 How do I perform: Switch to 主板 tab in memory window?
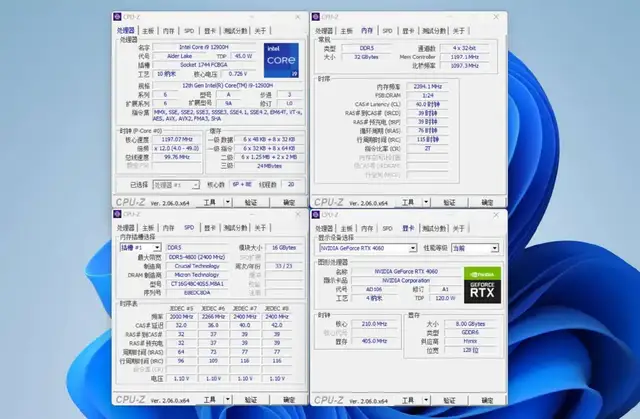(x=346, y=31)
